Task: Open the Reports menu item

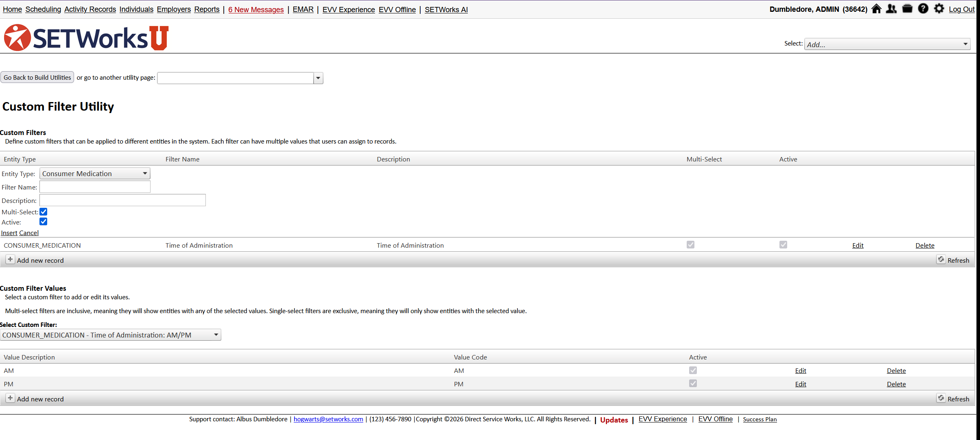Action: [207, 9]
